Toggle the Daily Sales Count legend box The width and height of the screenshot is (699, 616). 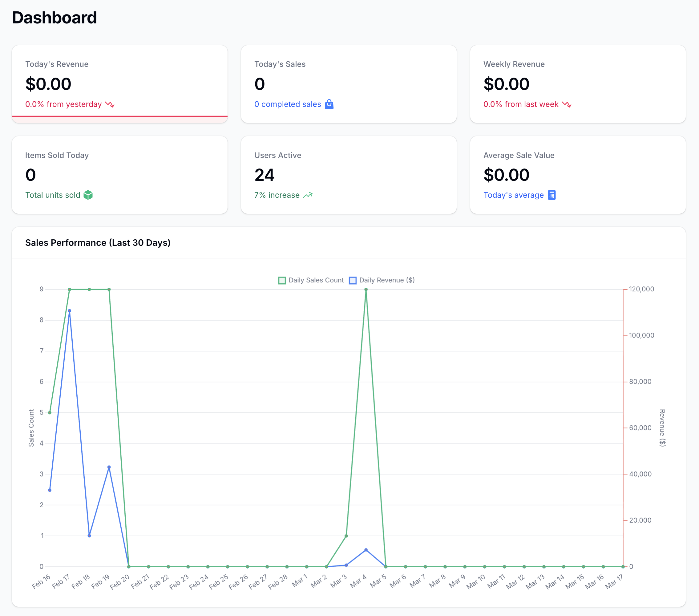(x=282, y=281)
